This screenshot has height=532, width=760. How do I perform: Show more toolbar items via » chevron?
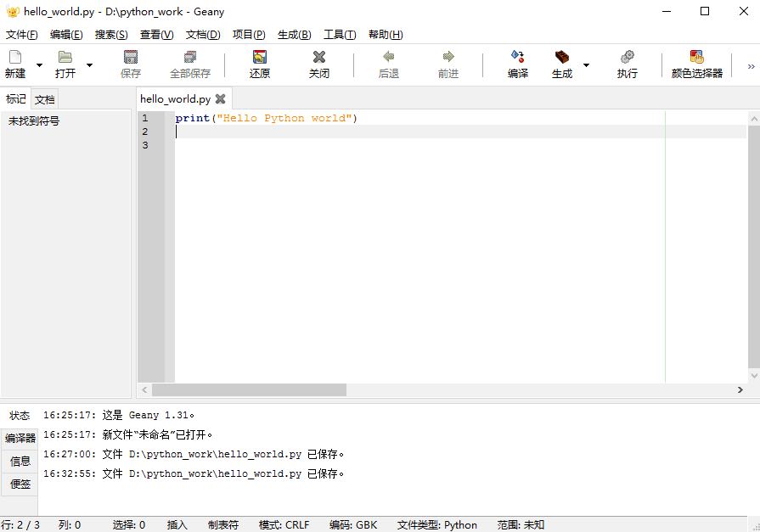(x=751, y=66)
